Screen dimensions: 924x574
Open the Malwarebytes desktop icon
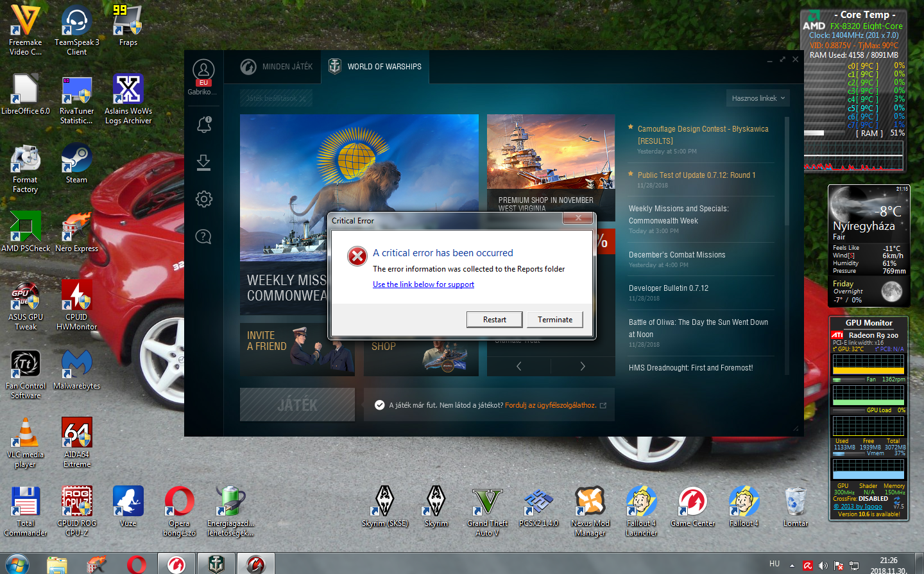tap(77, 369)
